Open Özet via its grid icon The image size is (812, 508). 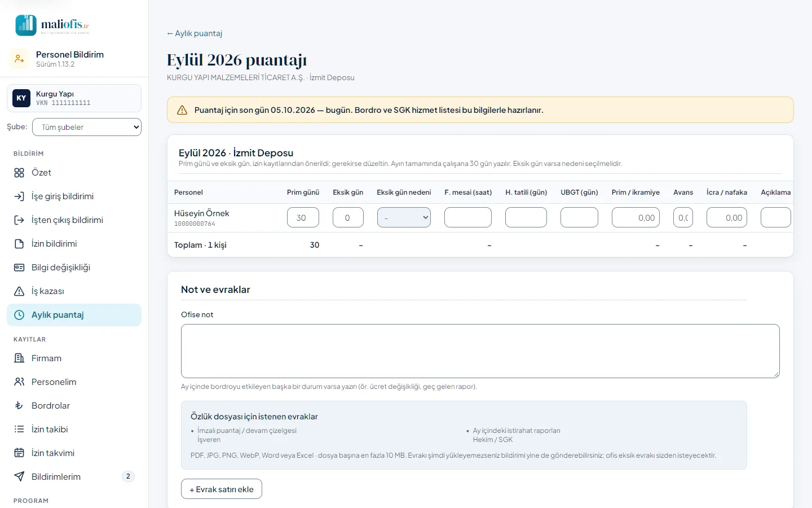click(19, 173)
